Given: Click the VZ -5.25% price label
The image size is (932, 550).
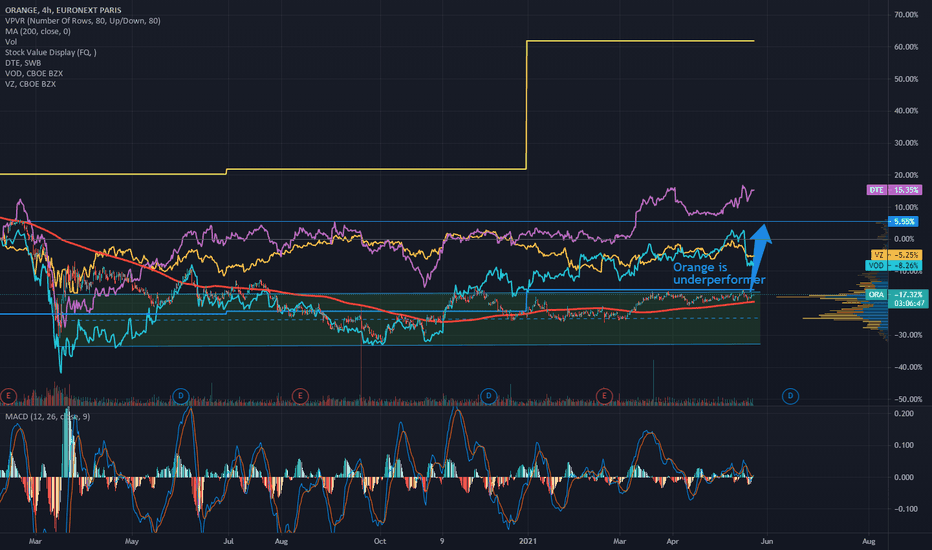Looking at the screenshot, I should pos(896,254).
